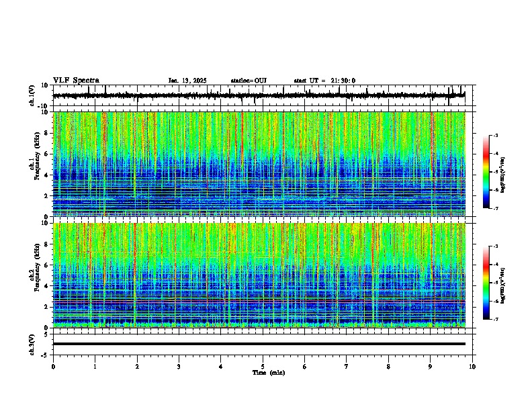The width and height of the screenshot is (532, 411).
Task: Click time axis tick label "8"
Action: tap(388, 367)
